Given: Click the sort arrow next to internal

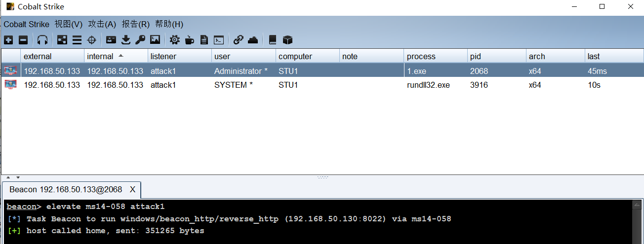Looking at the screenshot, I should (121, 56).
